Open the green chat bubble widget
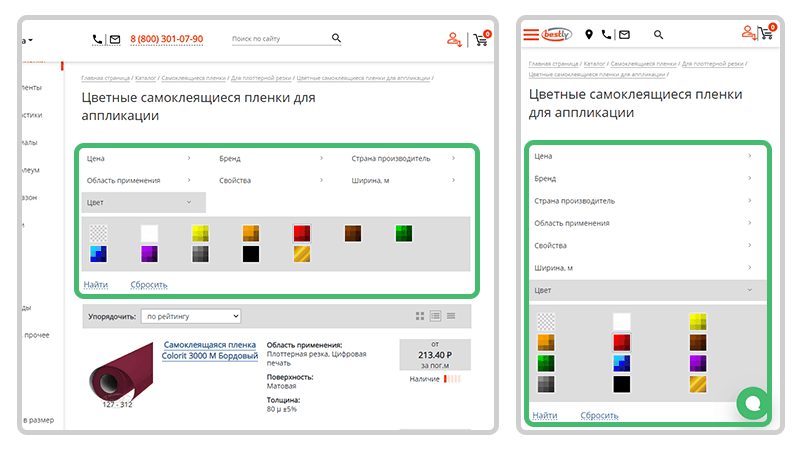The image size is (800, 450). (x=753, y=403)
